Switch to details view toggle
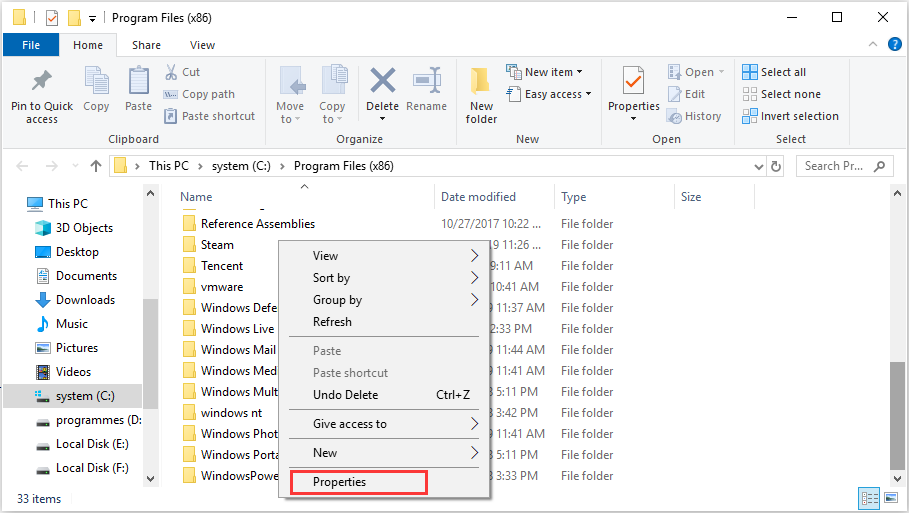909x513 pixels. (x=867, y=498)
